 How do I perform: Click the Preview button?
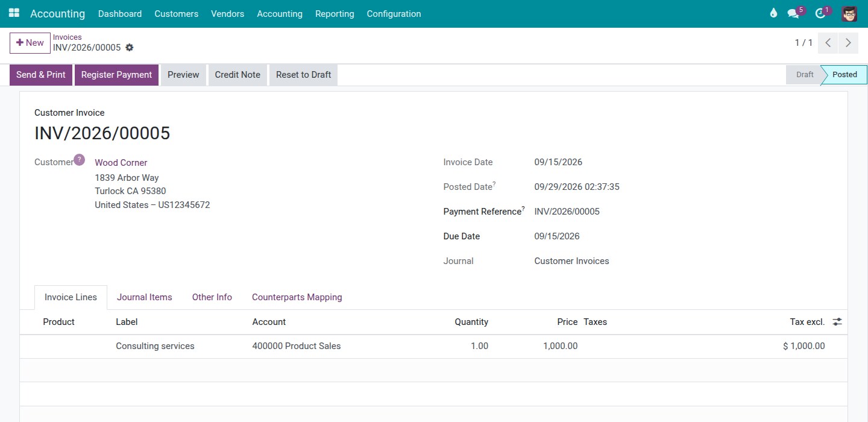point(183,75)
